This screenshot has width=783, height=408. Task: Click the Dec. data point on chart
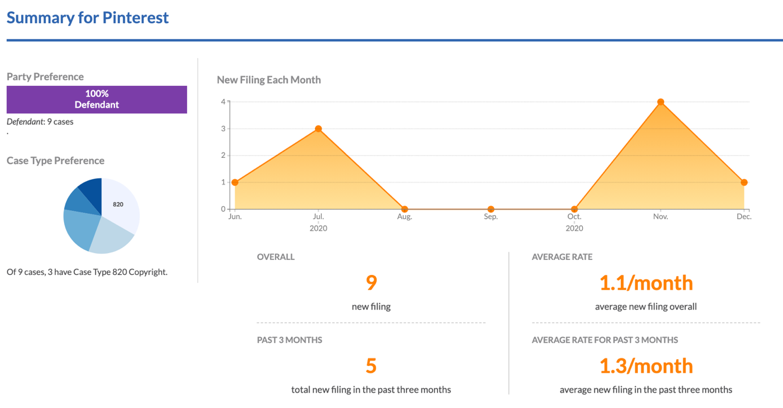[x=744, y=183]
